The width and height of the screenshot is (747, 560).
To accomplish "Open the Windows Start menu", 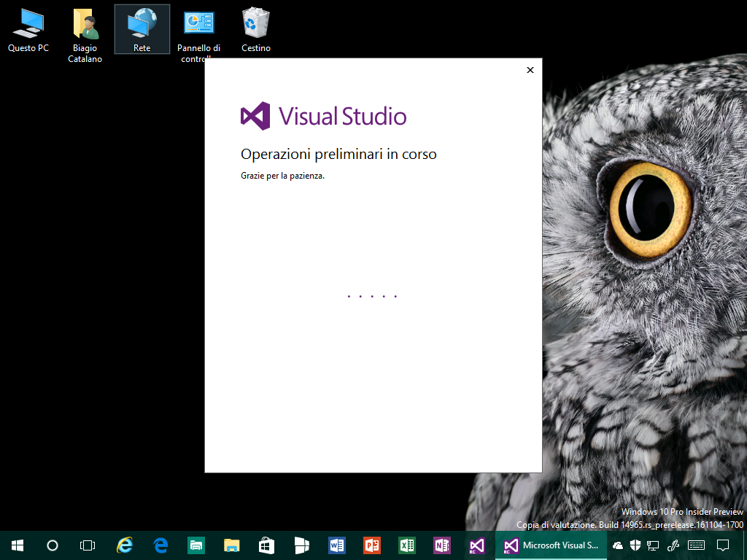I will coord(18,545).
